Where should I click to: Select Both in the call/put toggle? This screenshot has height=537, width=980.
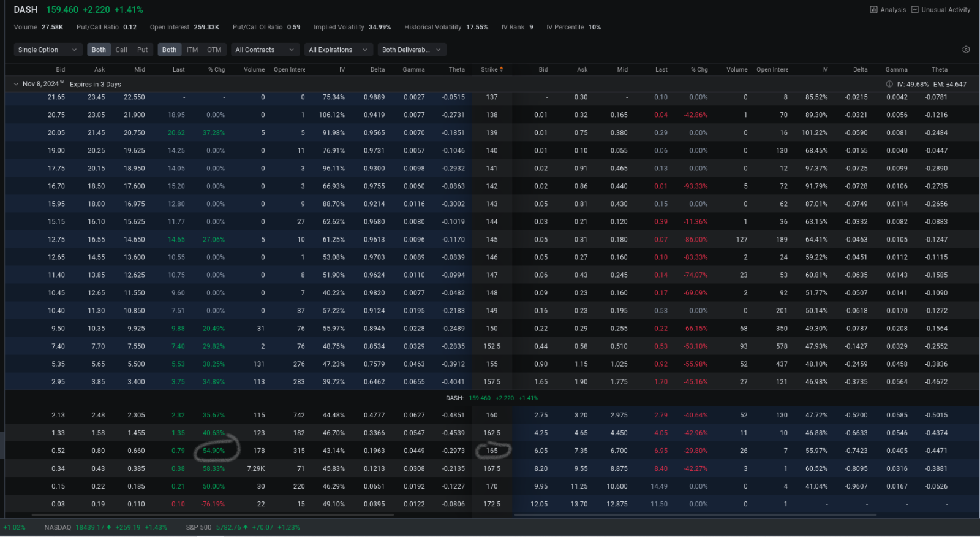coord(99,50)
